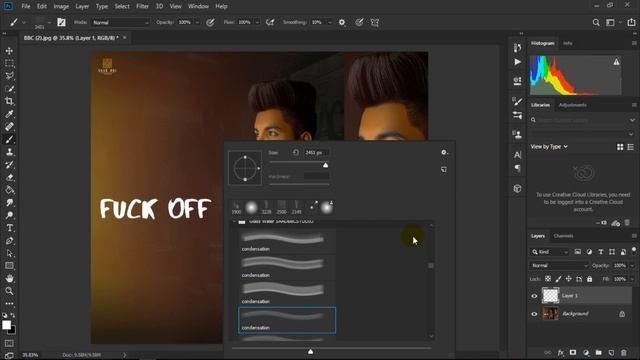
Task: Open the File menu
Action: pyautogui.click(x=26, y=6)
